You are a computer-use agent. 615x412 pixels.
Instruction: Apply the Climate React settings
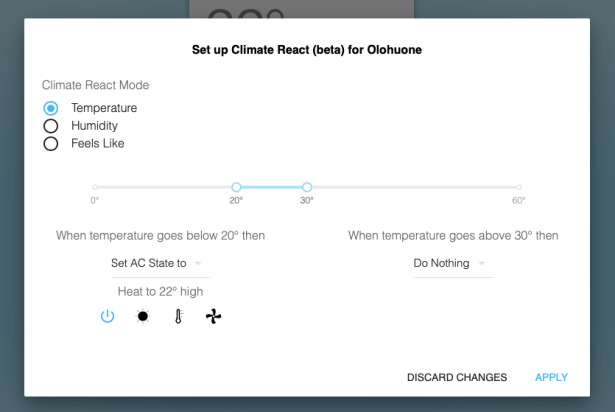click(x=551, y=377)
